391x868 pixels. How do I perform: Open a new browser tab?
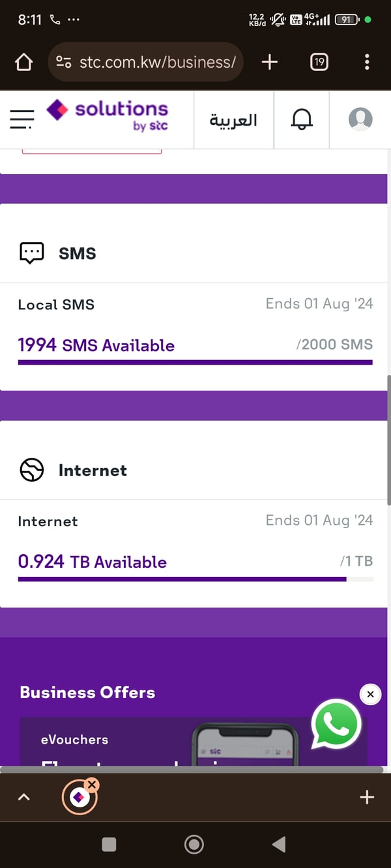click(269, 62)
